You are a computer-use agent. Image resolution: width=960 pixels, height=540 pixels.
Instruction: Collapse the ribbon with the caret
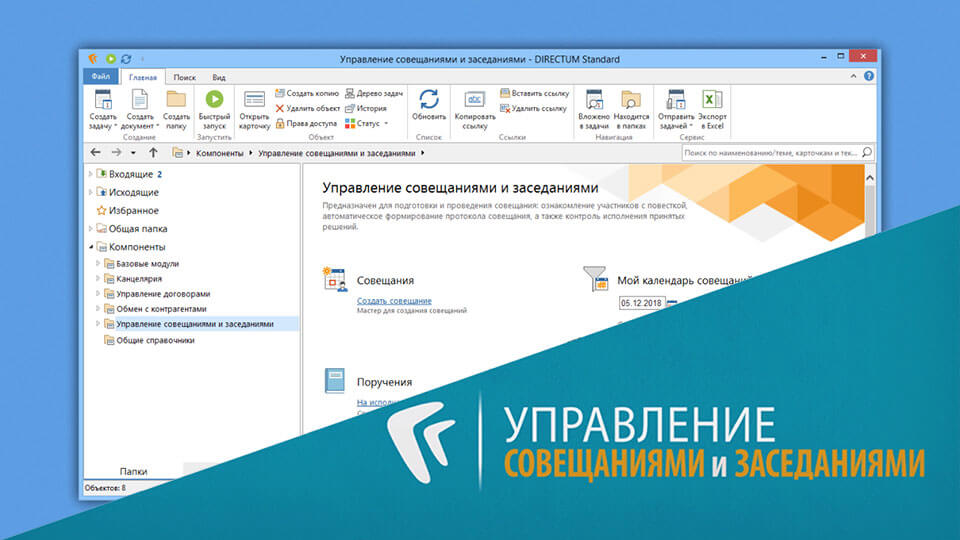pyautogui.click(x=853, y=76)
